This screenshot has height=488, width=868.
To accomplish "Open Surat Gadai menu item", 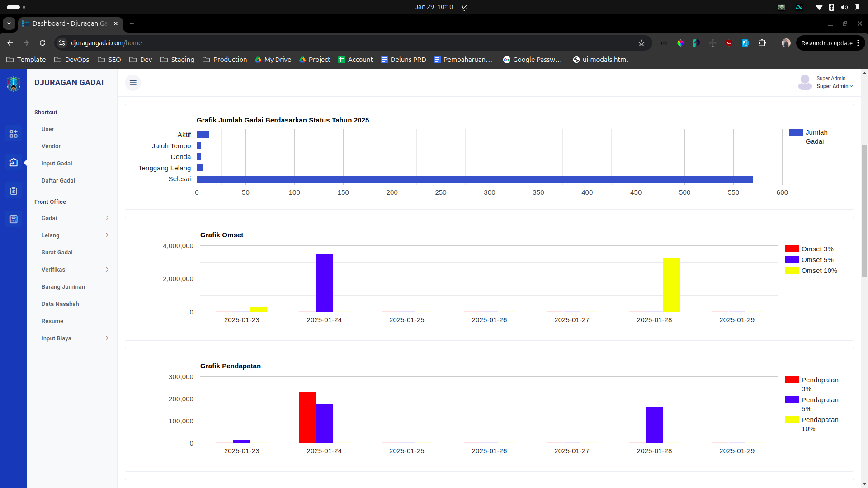I will pos(57,253).
